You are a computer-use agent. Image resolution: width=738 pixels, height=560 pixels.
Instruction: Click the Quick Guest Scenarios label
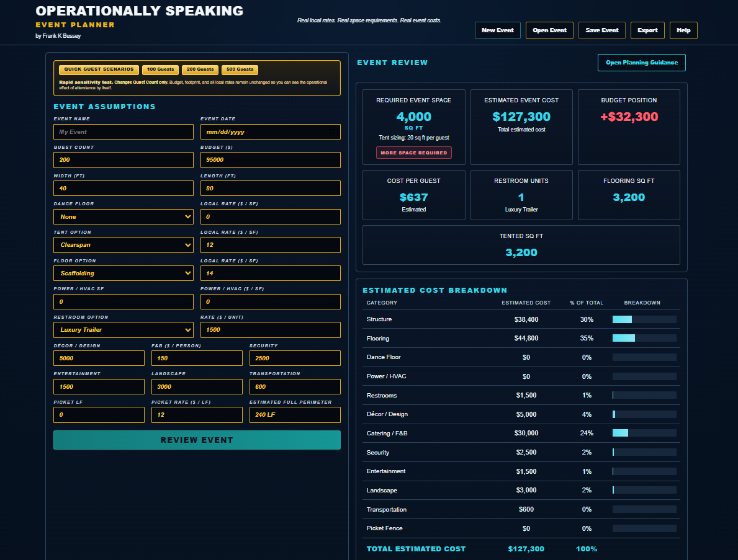(99, 69)
